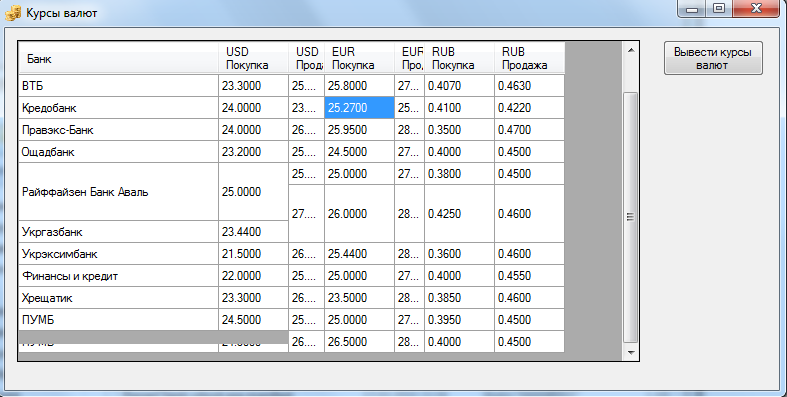The width and height of the screenshot is (787, 397).
Task: Click Райффайзен's USD value 25.0000
Action: 253,192
